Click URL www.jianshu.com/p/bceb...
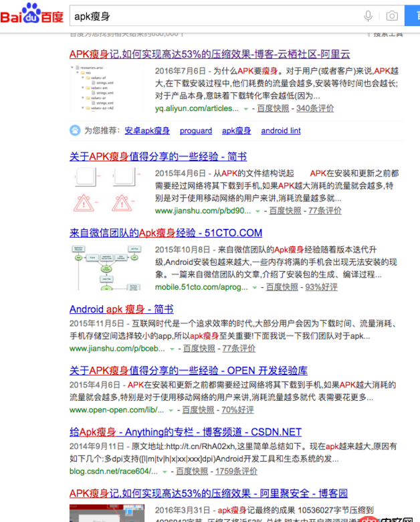Screen dimensions: 420x522 [x=117, y=348]
